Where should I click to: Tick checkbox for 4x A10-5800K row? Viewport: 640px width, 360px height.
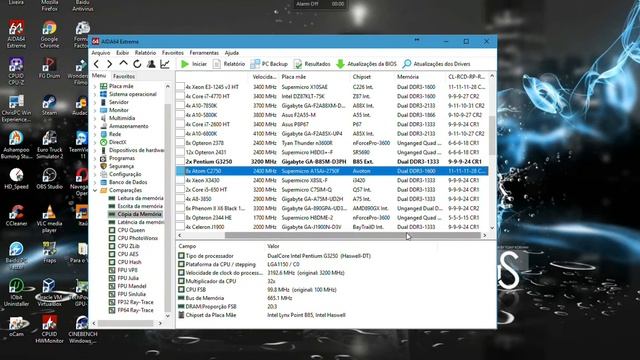point(180,115)
